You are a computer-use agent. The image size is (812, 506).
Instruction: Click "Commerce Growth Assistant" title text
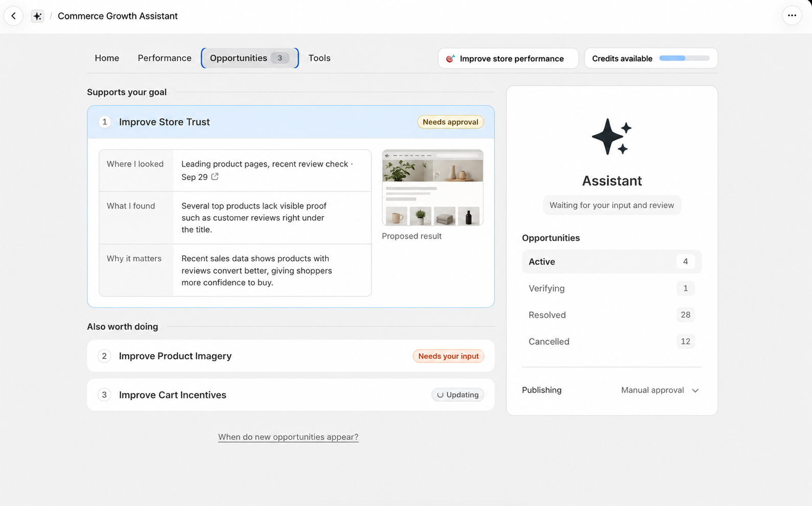118,16
